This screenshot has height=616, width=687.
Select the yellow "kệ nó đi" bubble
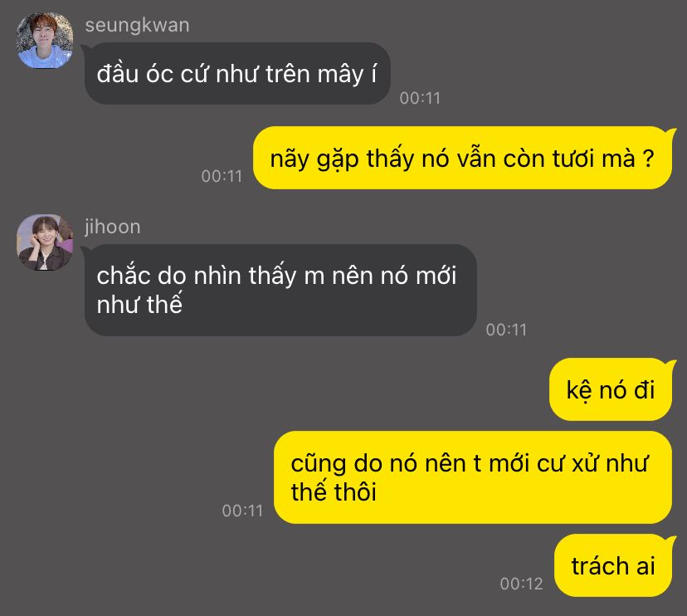tap(611, 389)
